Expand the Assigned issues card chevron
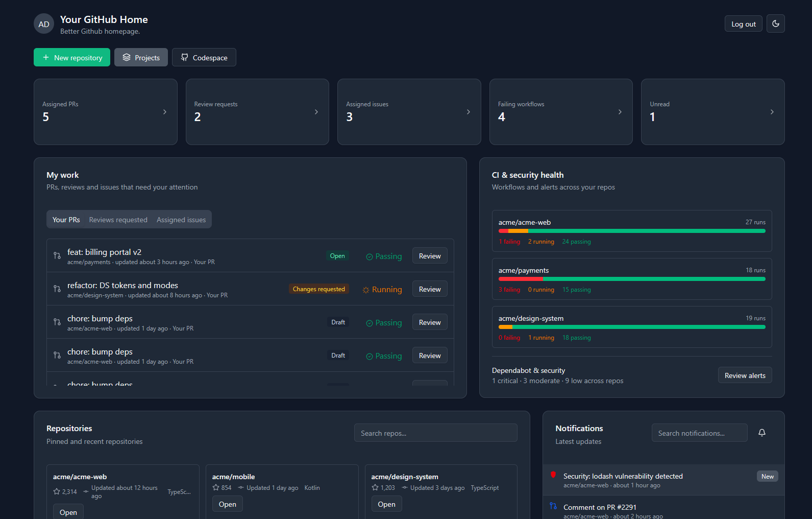Image resolution: width=812 pixels, height=519 pixels. click(x=469, y=112)
